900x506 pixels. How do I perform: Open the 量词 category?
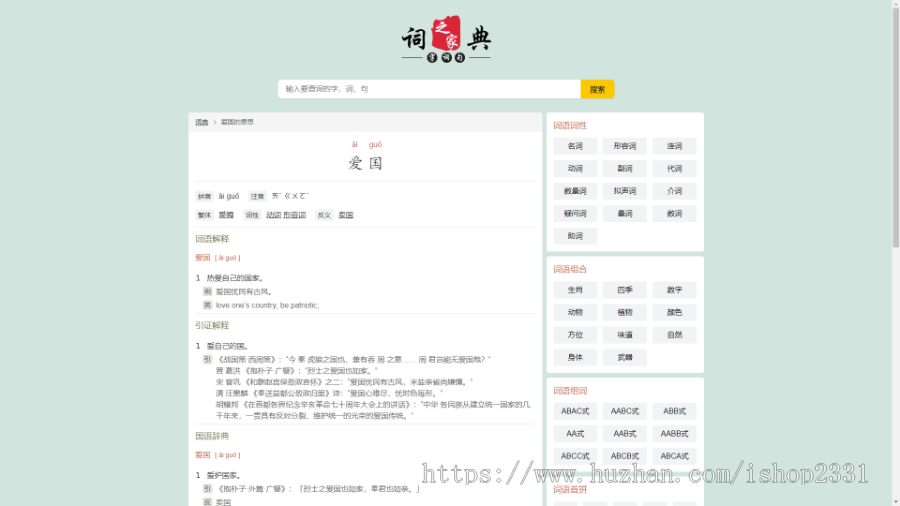[x=624, y=213]
